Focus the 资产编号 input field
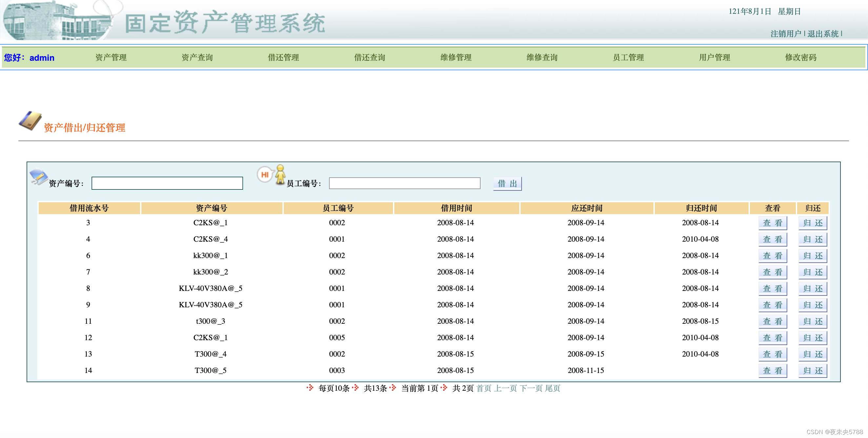This screenshot has width=868, height=438. pos(167,183)
